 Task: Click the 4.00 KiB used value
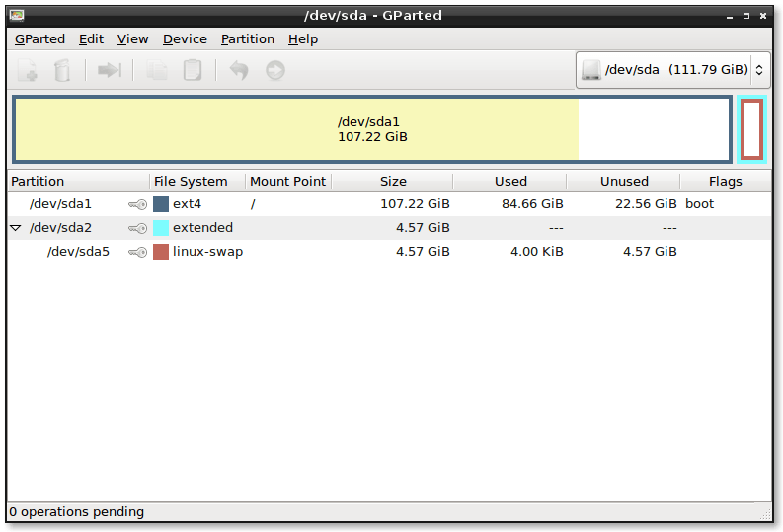537,252
